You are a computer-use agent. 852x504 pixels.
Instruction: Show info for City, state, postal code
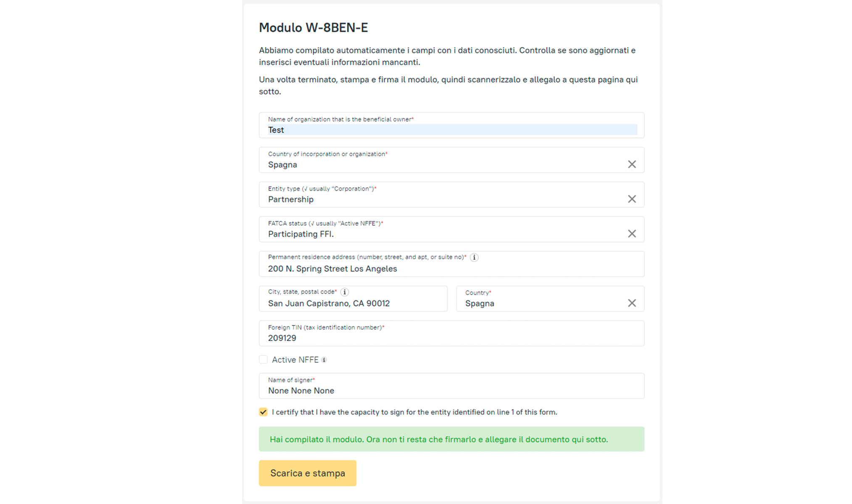344,292
